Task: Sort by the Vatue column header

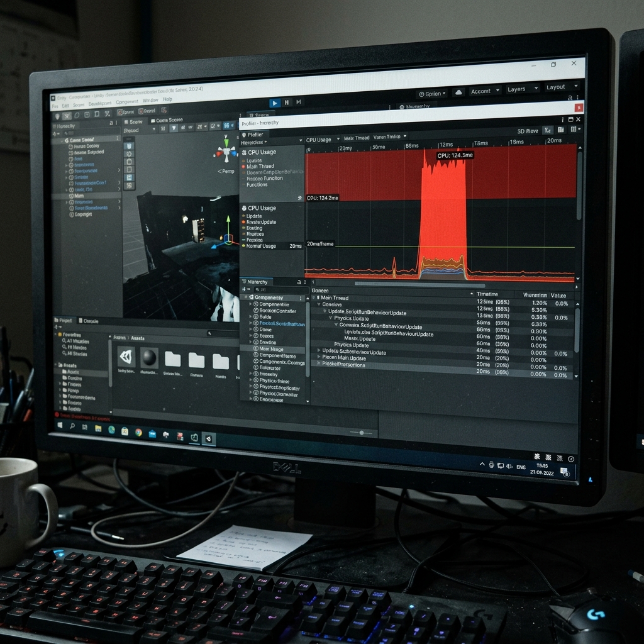Action: coord(558,296)
